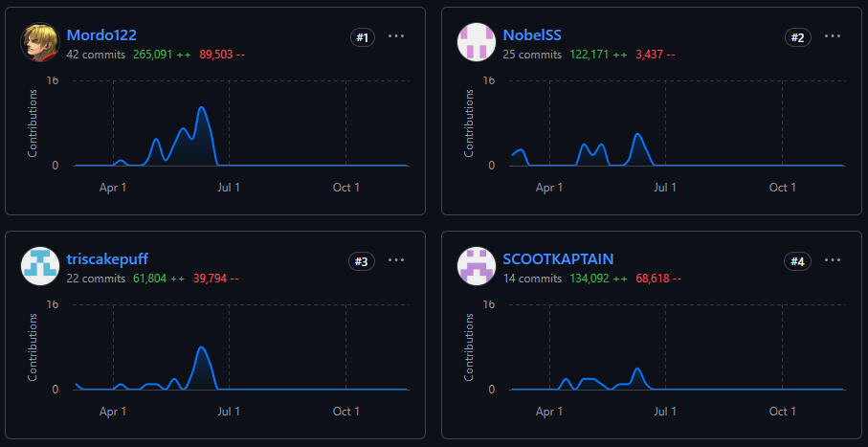The width and height of the screenshot is (868, 447).
Task: Go to SCOOTKAPTAIN's profile link
Action: (x=558, y=259)
